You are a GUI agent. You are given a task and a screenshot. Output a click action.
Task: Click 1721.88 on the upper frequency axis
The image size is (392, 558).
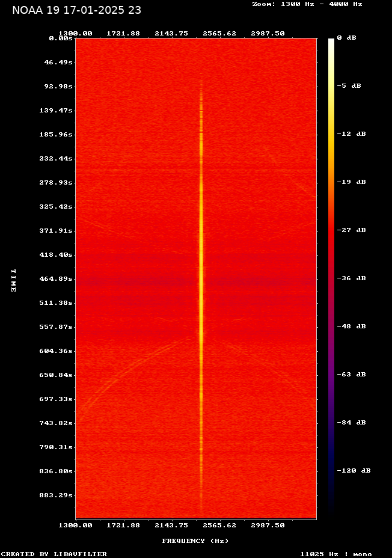[123, 34]
